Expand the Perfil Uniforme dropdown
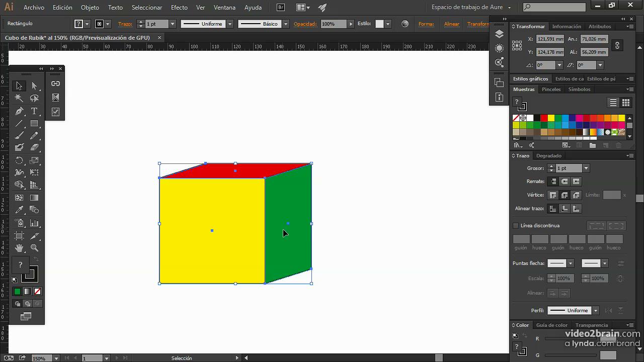 (596, 310)
